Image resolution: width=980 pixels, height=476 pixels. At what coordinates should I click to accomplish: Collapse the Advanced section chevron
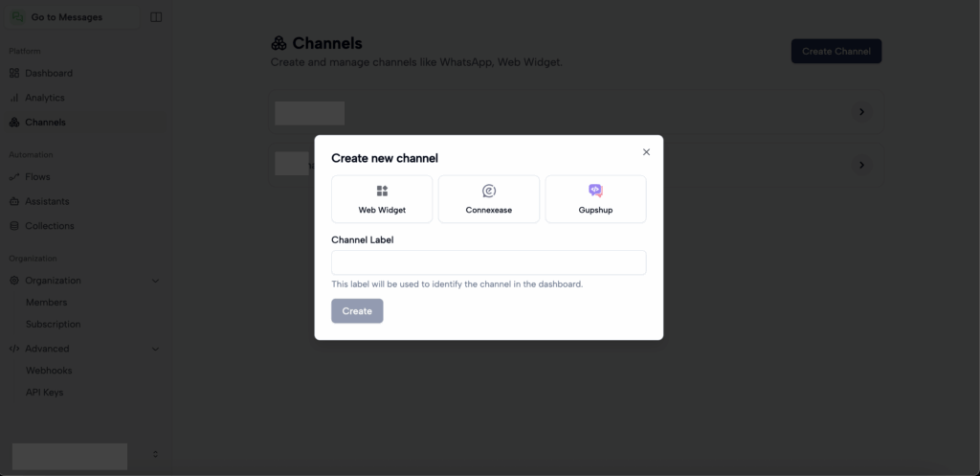pyautogui.click(x=155, y=349)
